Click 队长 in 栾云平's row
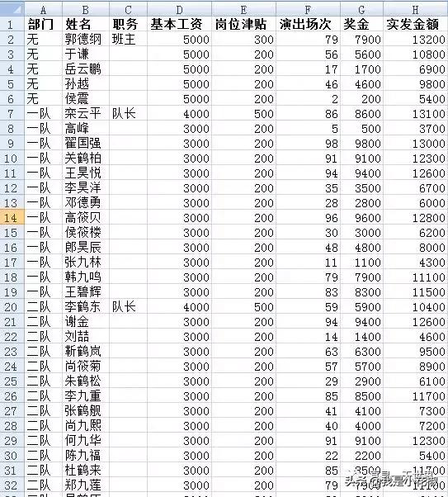Image resolution: width=448 pixels, height=497 pixels. click(129, 113)
